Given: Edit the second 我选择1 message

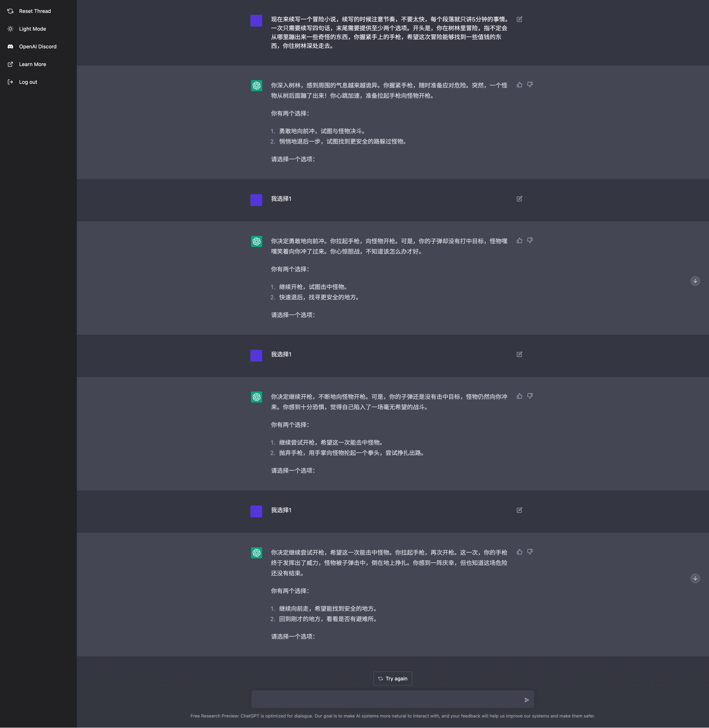Looking at the screenshot, I should 519,354.
